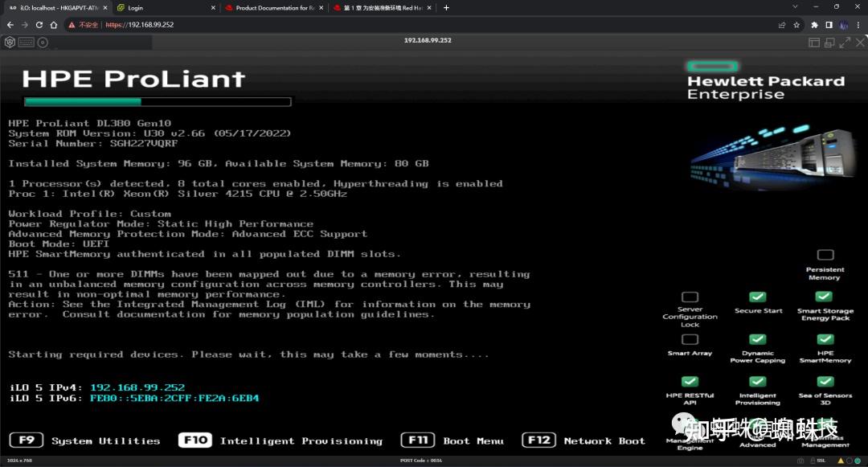Expand the iLO console side toolbar arrow
The height and width of the screenshot is (467, 868).
[x=149, y=41]
